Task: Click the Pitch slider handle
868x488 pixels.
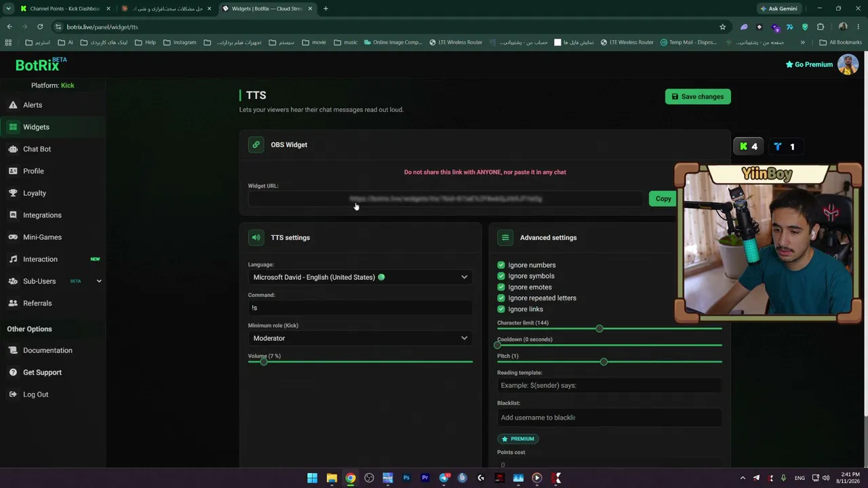Action: pos(604,362)
